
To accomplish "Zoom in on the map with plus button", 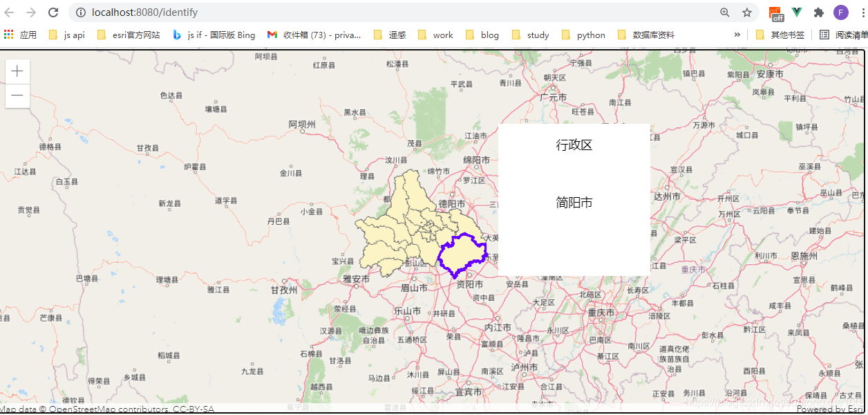I will pos(17,70).
